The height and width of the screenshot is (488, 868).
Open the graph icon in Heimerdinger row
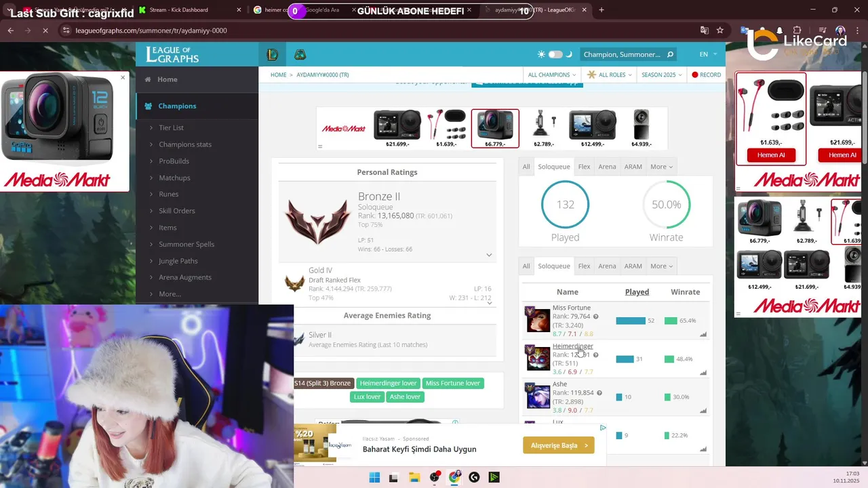703,373
